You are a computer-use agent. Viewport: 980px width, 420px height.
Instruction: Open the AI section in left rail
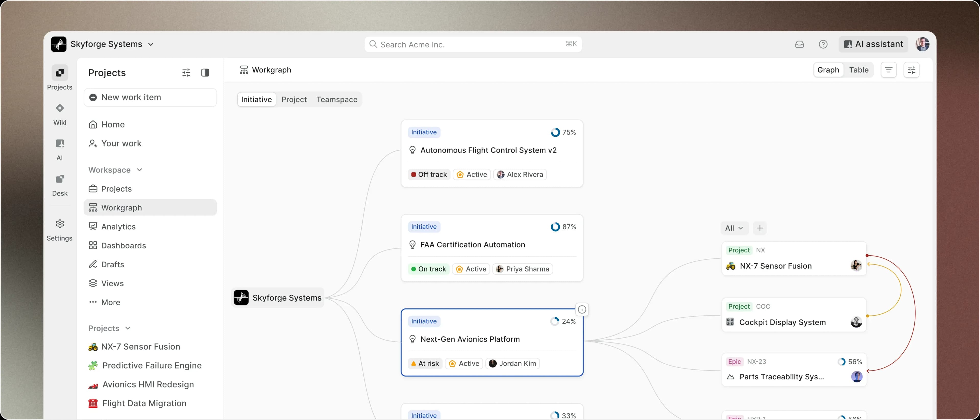pyautogui.click(x=60, y=150)
